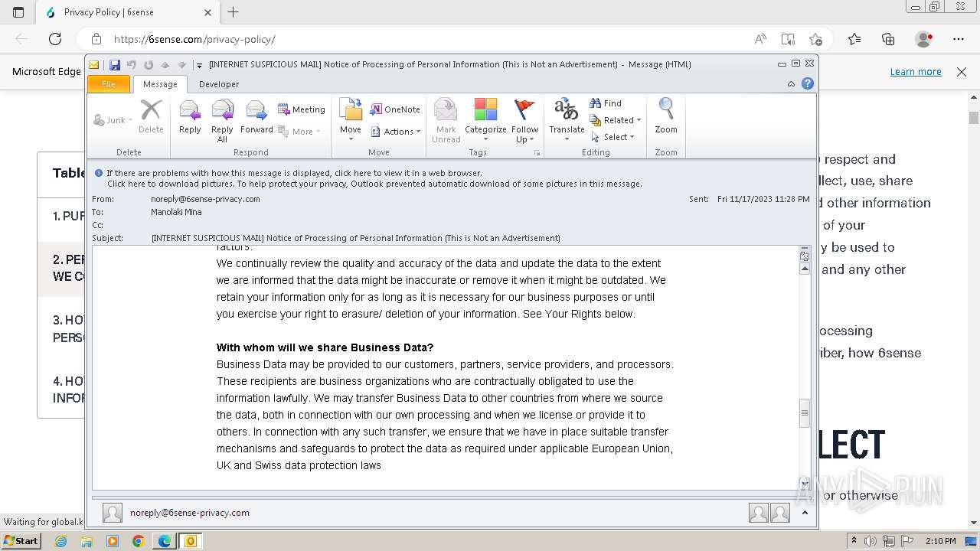Open the Translate menu

click(x=567, y=120)
